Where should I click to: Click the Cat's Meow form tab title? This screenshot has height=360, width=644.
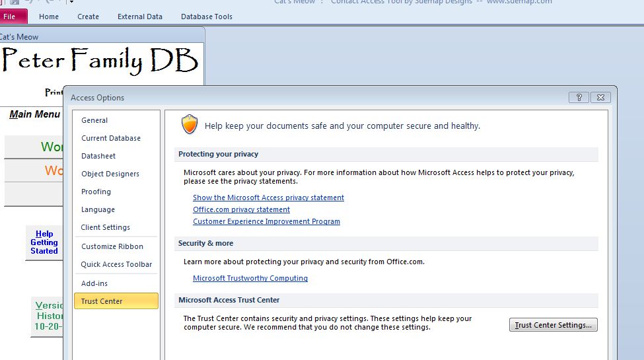point(19,37)
